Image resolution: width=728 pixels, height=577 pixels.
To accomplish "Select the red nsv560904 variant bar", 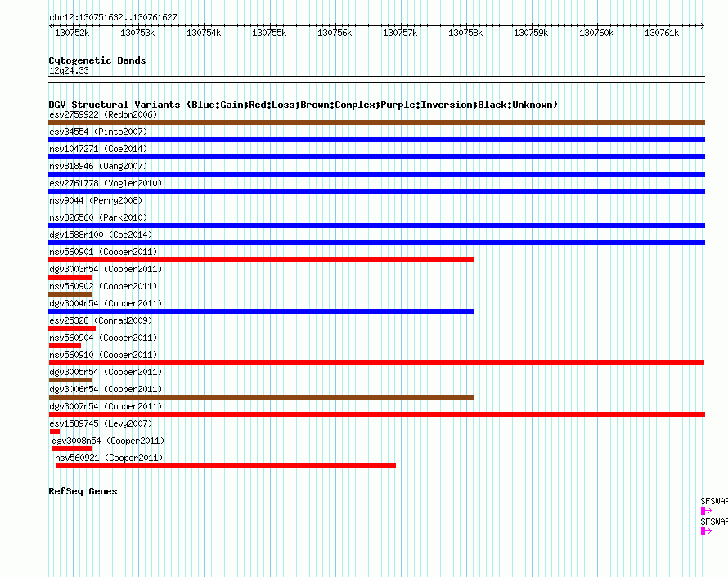I will [65, 346].
